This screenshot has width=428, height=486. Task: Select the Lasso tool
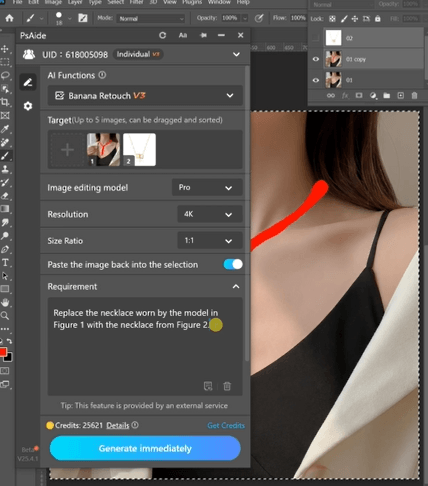(5, 75)
